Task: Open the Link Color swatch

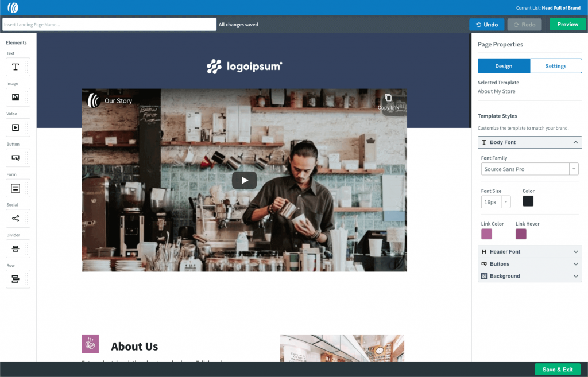Action: 486,234
